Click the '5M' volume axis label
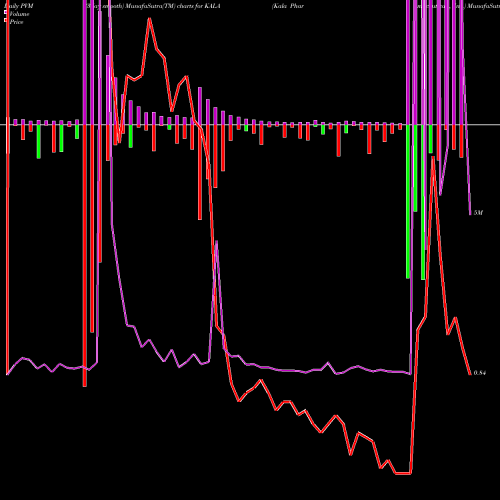This screenshot has height=500, width=500. 478,213
